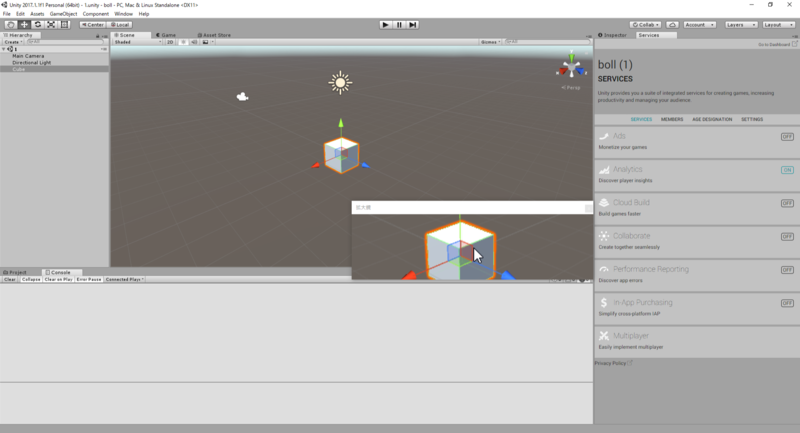Toggle scene effects image icon
Viewport: 800px width, 433px height.
[x=206, y=42]
